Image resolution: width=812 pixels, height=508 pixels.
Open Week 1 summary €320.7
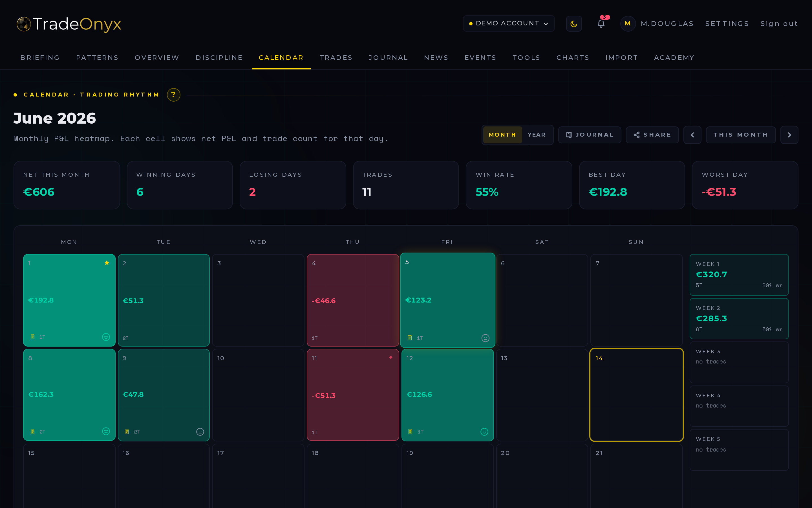point(739,275)
